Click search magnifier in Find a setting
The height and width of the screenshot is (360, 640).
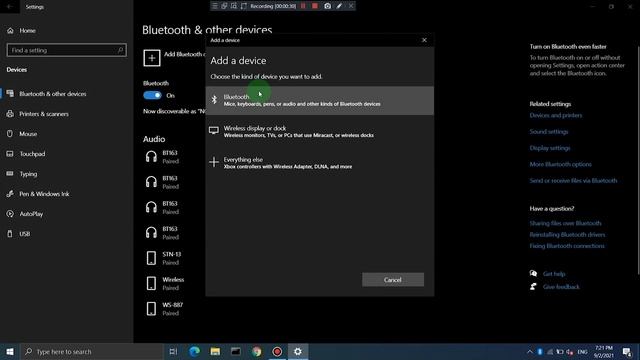pyautogui.click(x=120, y=50)
